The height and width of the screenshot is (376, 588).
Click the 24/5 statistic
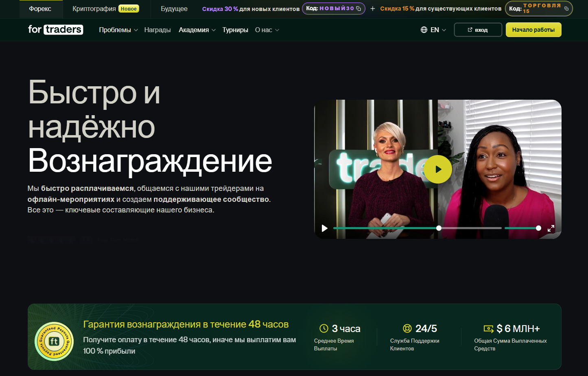point(426,328)
